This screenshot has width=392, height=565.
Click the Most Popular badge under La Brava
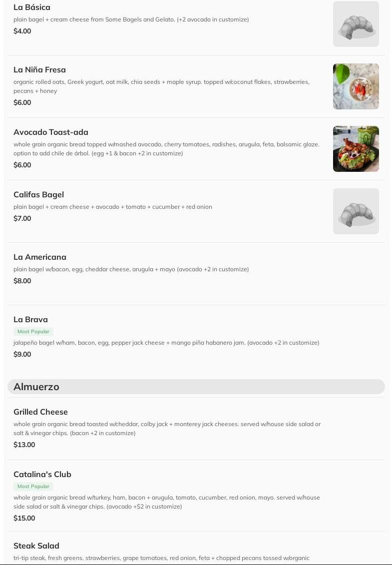[33, 332]
